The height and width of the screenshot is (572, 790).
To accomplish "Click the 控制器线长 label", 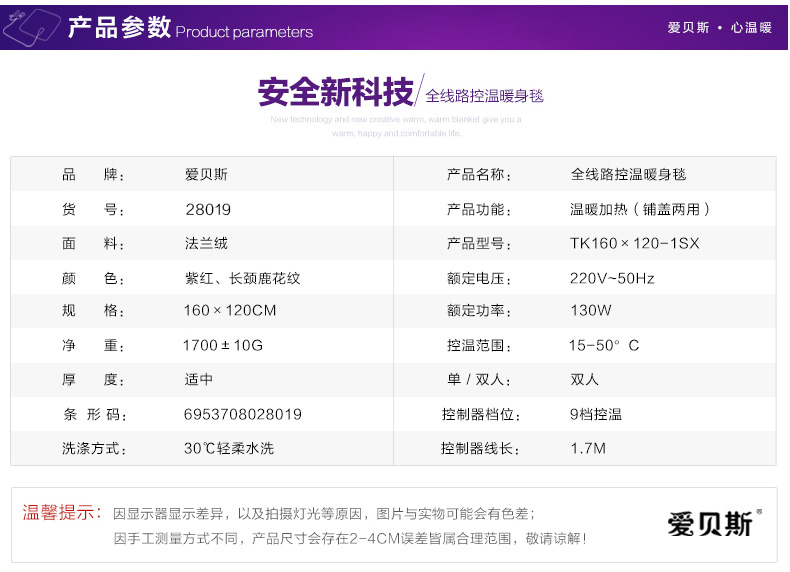I will [480, 448].
